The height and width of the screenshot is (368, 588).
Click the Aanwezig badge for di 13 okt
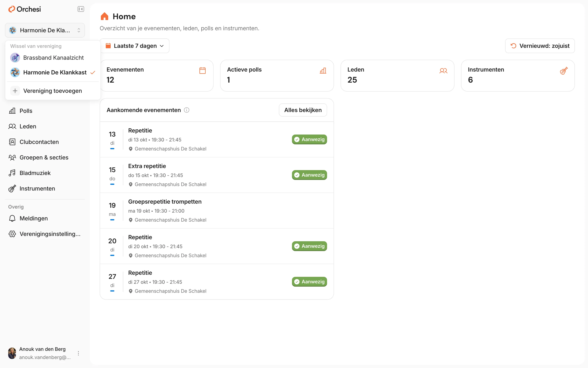(309, 139)
